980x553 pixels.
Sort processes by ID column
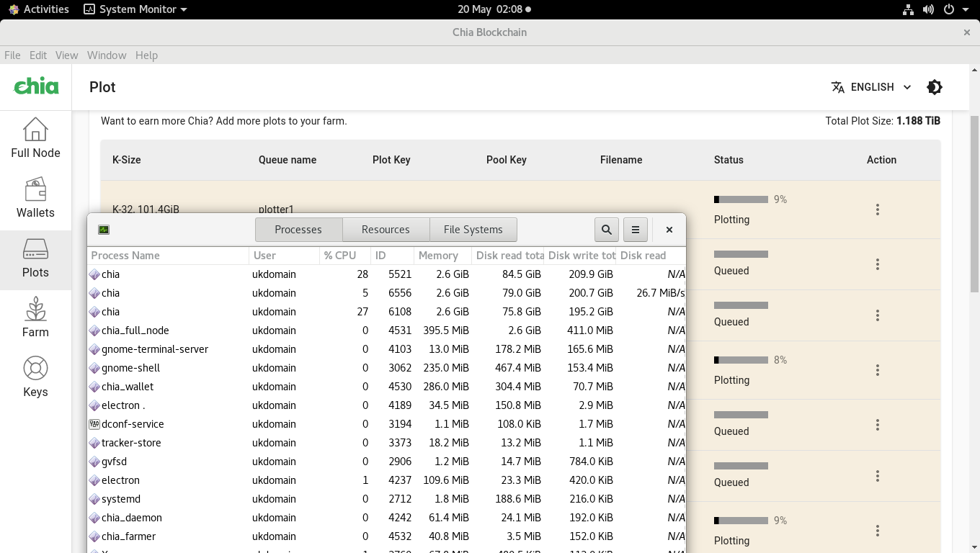(393, 256)
